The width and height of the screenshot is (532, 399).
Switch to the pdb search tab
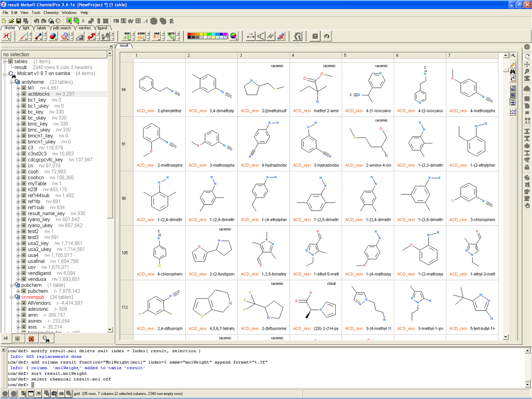62,28
